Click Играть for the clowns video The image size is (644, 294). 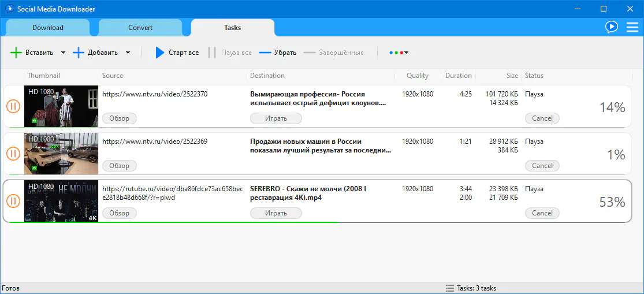(x=276, y=118)
